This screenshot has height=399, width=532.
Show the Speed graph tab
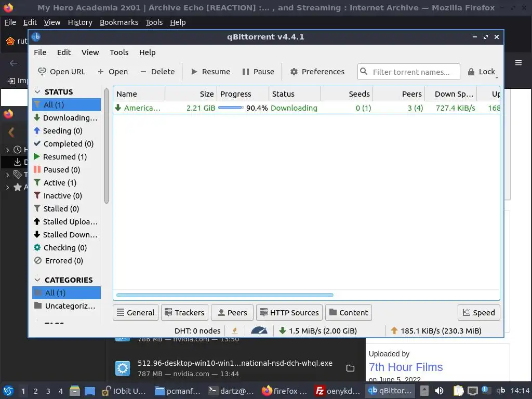pyautogui.click(x=478, y=312)
